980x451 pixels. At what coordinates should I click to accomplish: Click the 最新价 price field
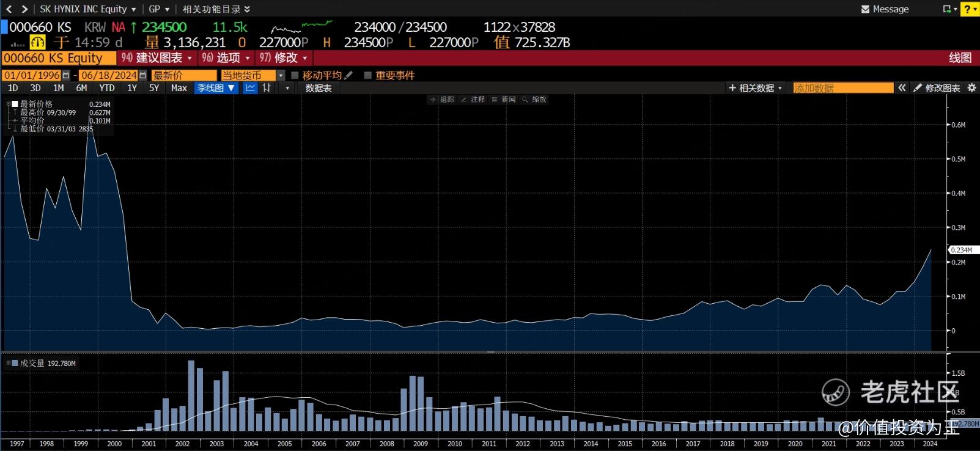coord(184,75)
